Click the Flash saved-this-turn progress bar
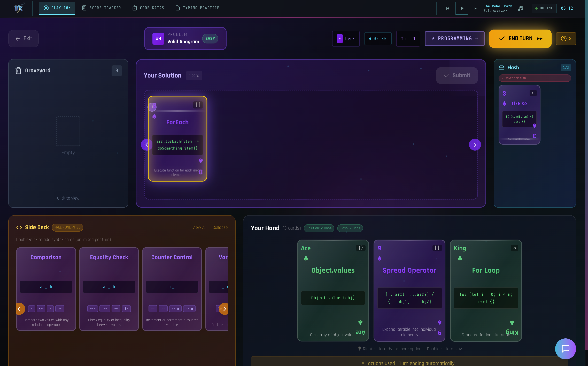 535,78
